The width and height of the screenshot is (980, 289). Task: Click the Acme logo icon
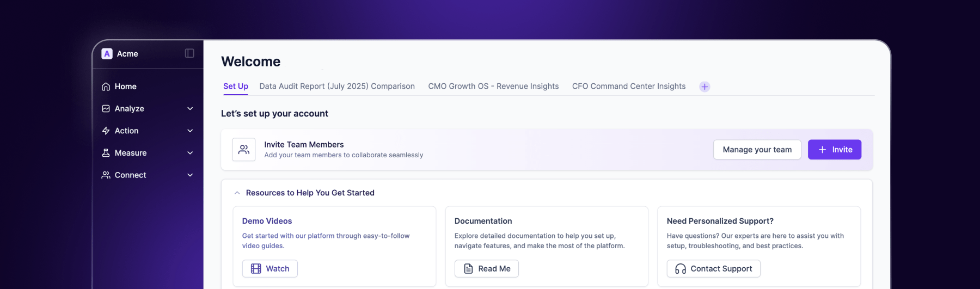click(x=107, y=53)
